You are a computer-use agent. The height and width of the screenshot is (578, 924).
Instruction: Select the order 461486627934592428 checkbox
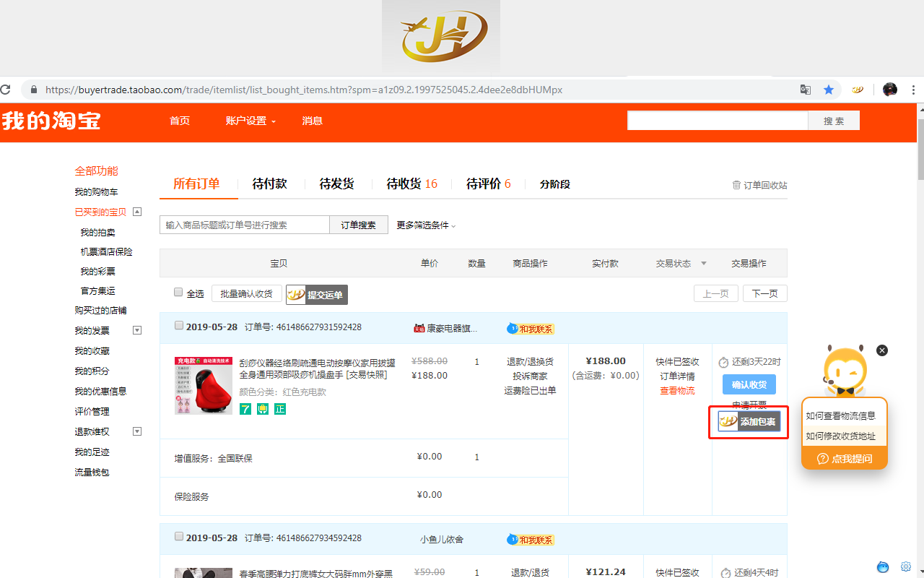(179, 537)
